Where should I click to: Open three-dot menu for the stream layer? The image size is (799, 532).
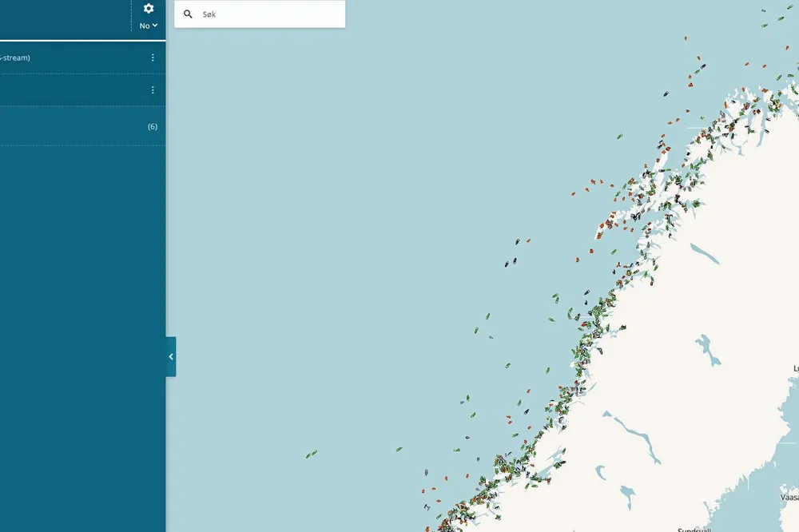click(x=153, y=58)
